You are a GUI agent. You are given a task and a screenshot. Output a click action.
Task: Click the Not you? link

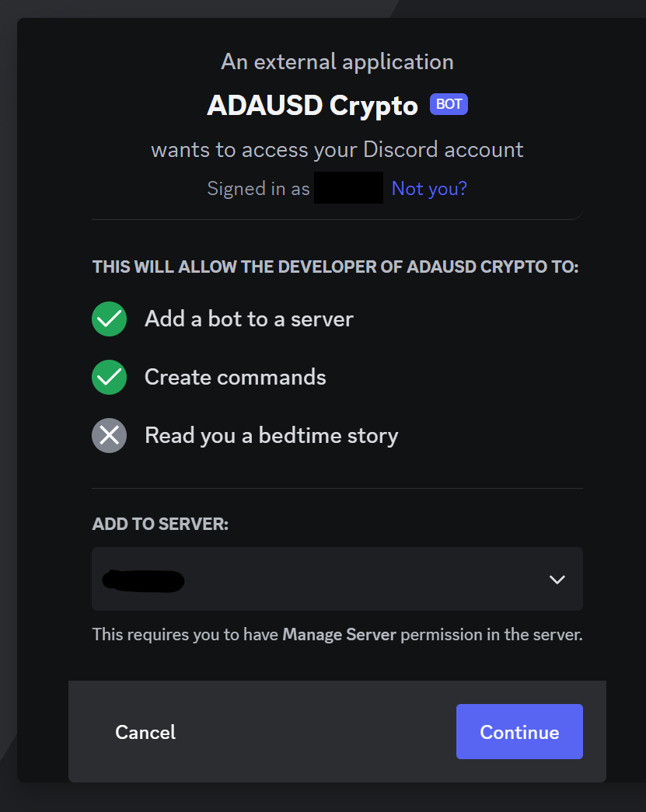click(x=429, y=189)
